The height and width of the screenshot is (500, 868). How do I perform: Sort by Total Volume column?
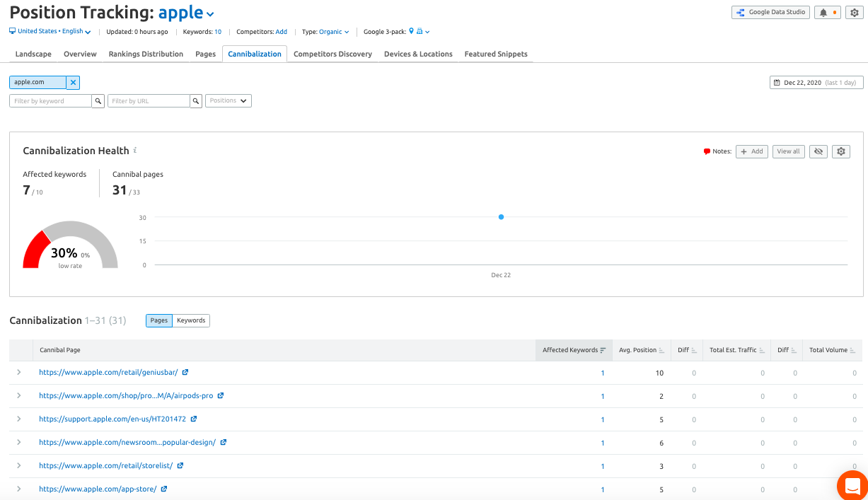[832, 350]
